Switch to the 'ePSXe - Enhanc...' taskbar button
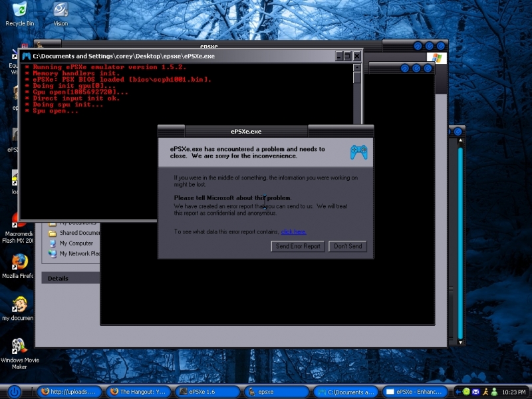The width and height of the screenshot is (532, 399). click(415, 392)
